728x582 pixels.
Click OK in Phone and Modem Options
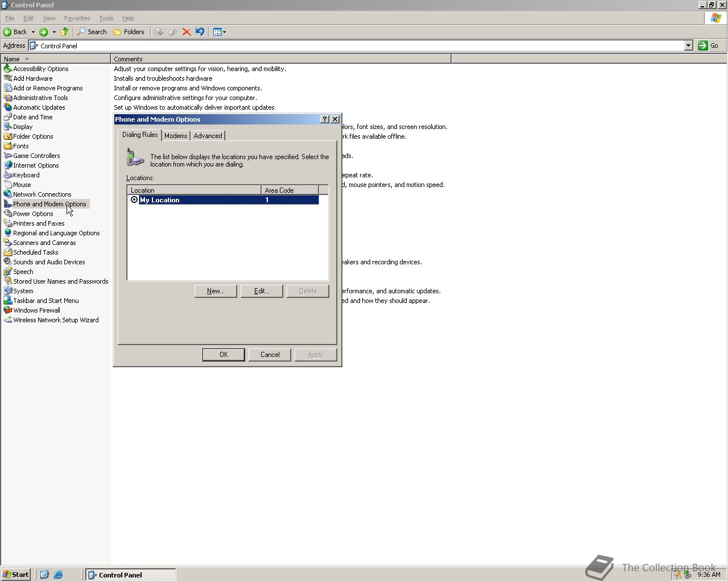coord(224,355)
